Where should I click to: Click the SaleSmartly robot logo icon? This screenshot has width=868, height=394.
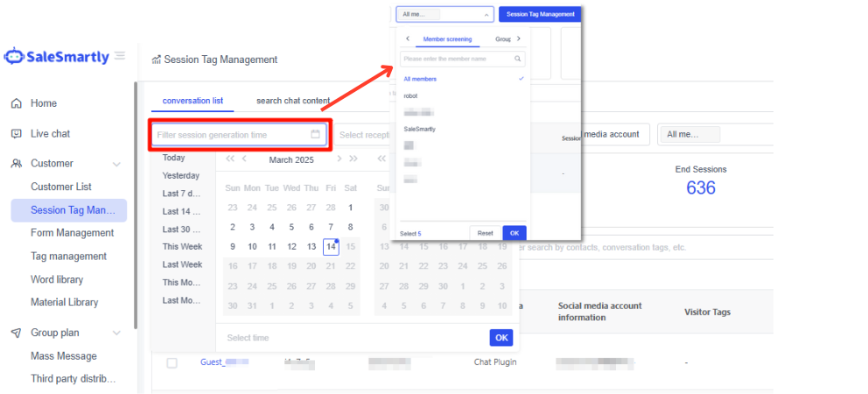point(13,57)
